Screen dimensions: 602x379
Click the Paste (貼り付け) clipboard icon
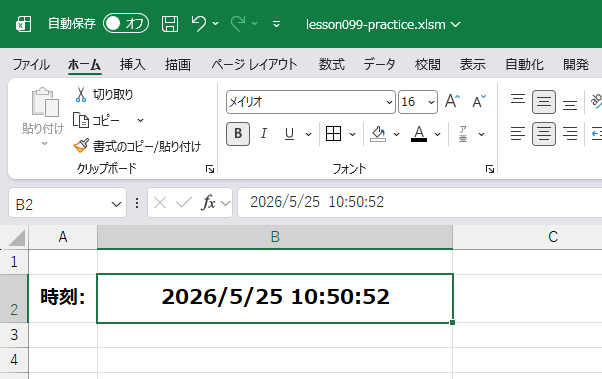45,102
